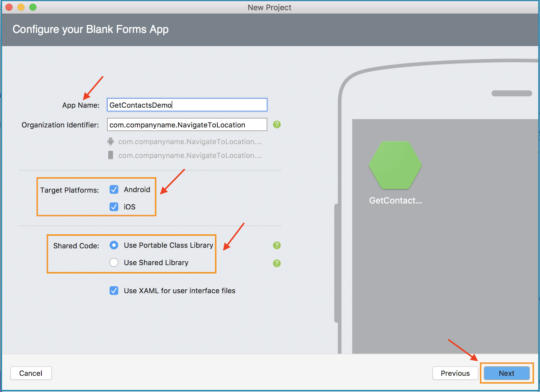Image resolution: width=540 pixels, height=392 pixels.
Task: Uncheck the Android target platform
Action: click(114, 189)
